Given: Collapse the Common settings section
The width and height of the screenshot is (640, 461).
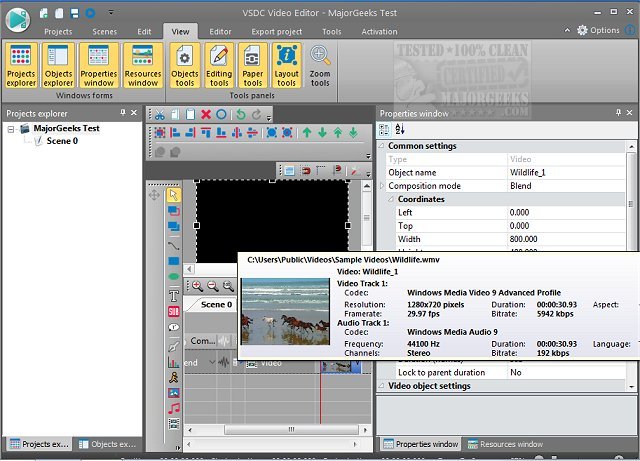Looking at the screenshot, I should [381, 146].
